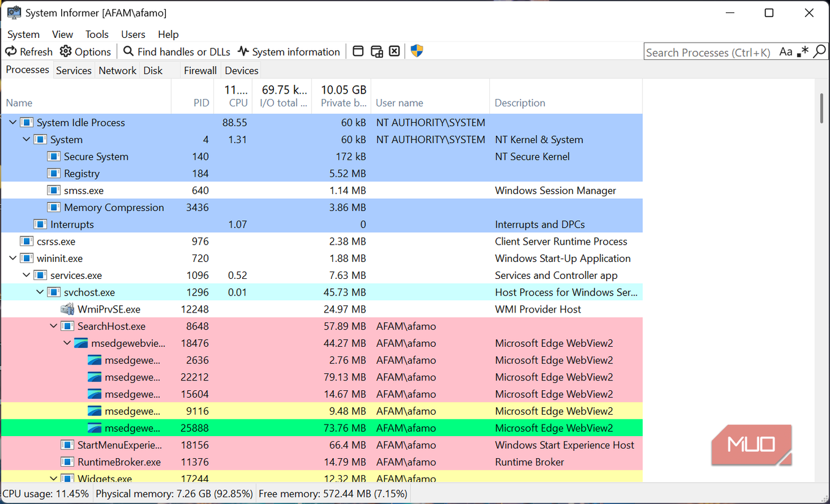The width and height of the screenshot is (830, 504).
Task: Click the Refresh toolbar button
Action: 29,51
